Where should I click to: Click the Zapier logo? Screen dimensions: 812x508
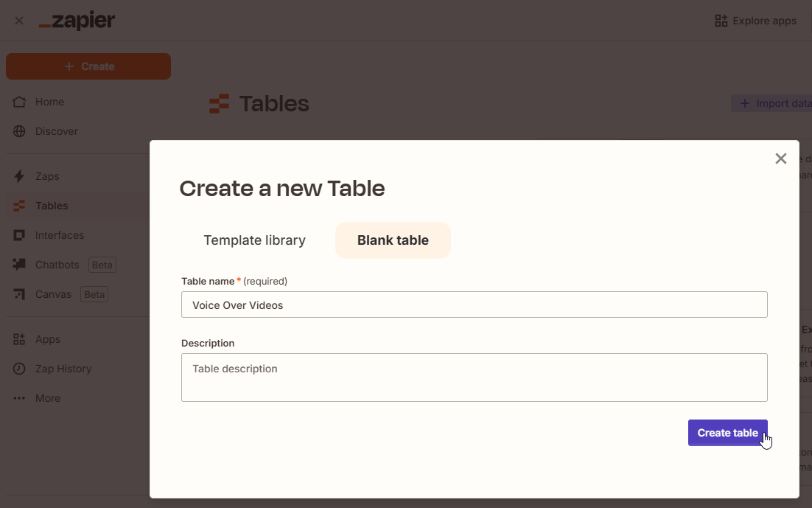[x=77, y=21]
